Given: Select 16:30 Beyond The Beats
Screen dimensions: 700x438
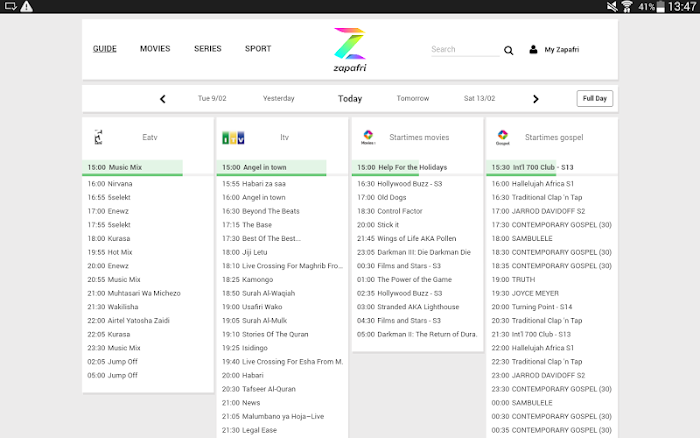Looking at the screenshot, I should [261, 211].
